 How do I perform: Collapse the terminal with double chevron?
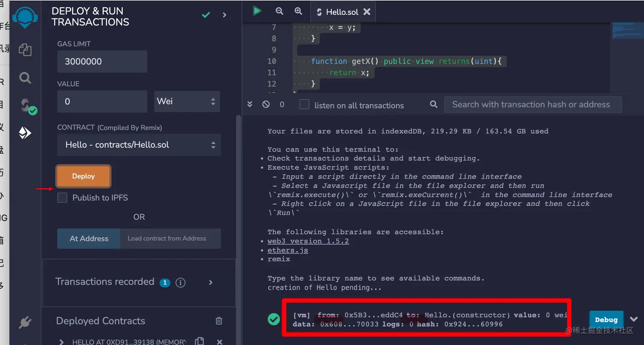pos(250,104)
